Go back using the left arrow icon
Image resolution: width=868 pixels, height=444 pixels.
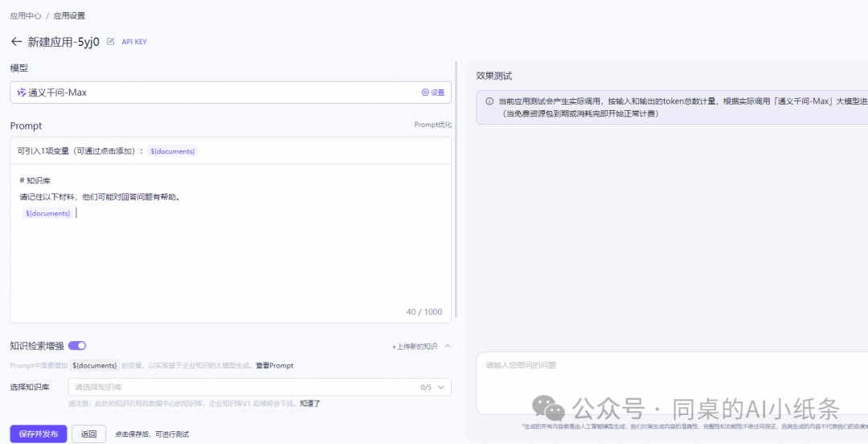pyautogui.click(x=16, y=42)
